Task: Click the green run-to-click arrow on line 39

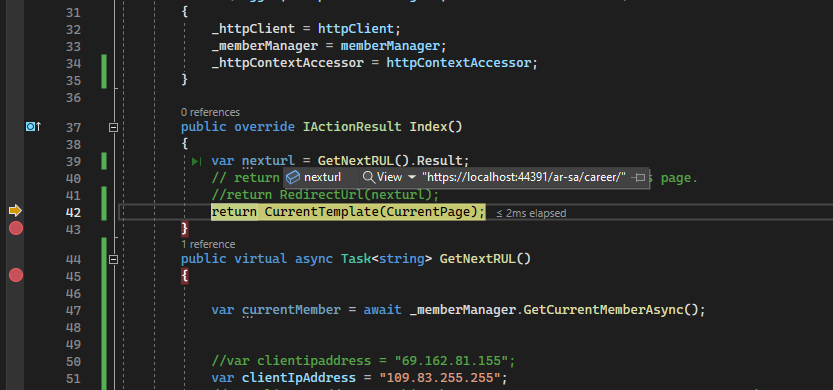Action: click(197, 161)
